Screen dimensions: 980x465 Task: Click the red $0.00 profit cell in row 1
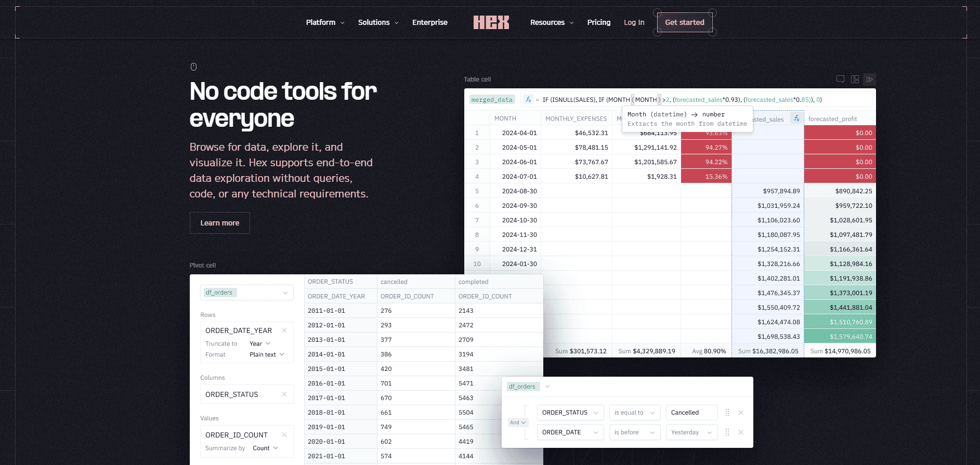tap(840, 133)
